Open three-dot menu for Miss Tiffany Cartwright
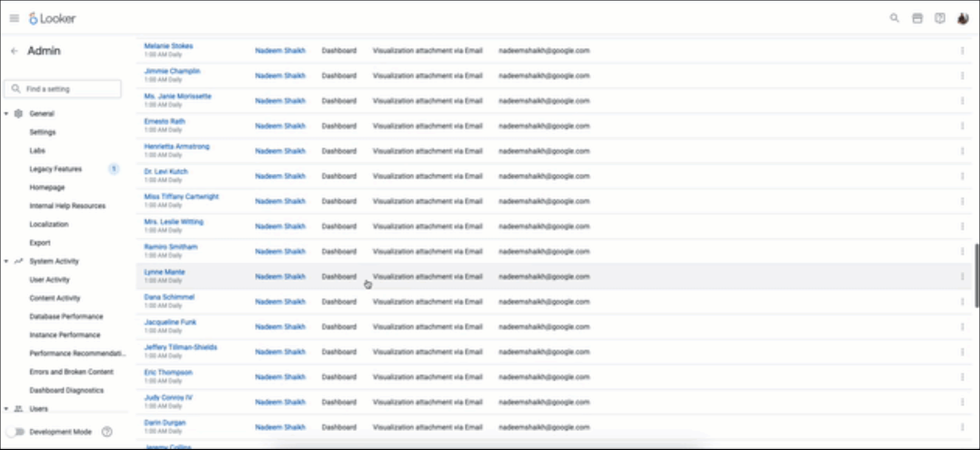The image size is (980, 450). 962,201
